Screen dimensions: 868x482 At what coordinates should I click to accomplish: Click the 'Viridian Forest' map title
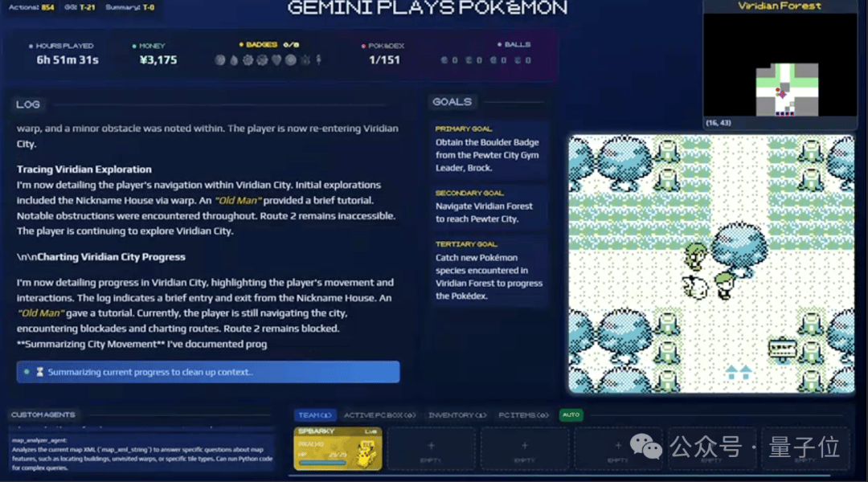tap(780, 6)
